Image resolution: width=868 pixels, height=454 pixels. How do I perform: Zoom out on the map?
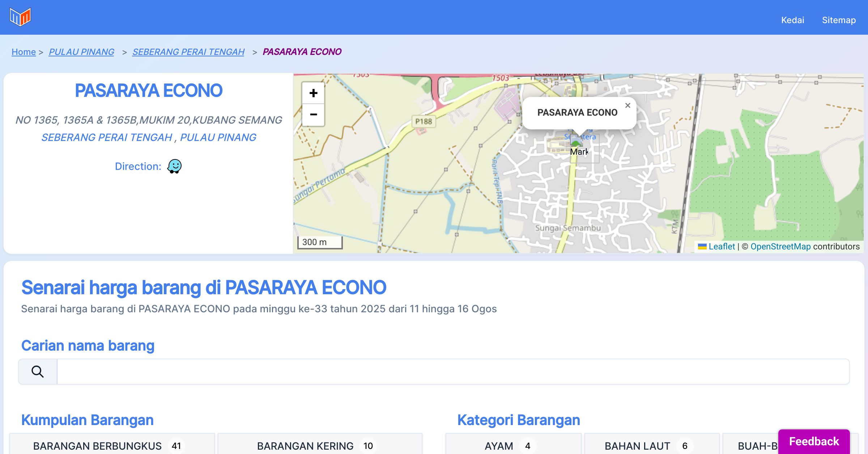[313, 115]
